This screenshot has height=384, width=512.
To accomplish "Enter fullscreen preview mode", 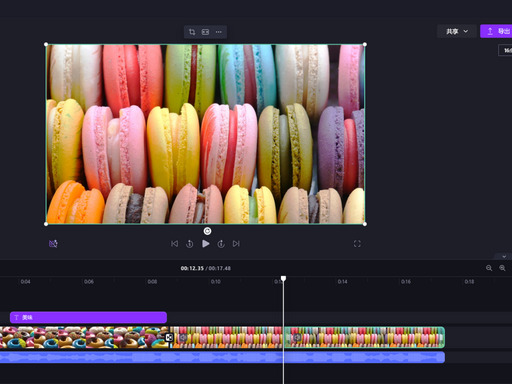I will coord(357,244).
